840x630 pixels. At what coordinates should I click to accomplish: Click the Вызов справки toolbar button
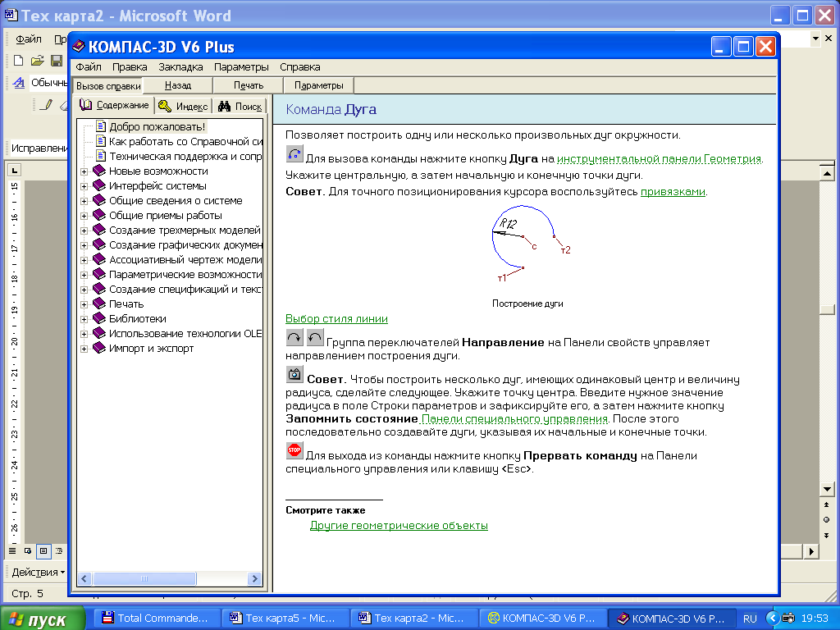108,85
